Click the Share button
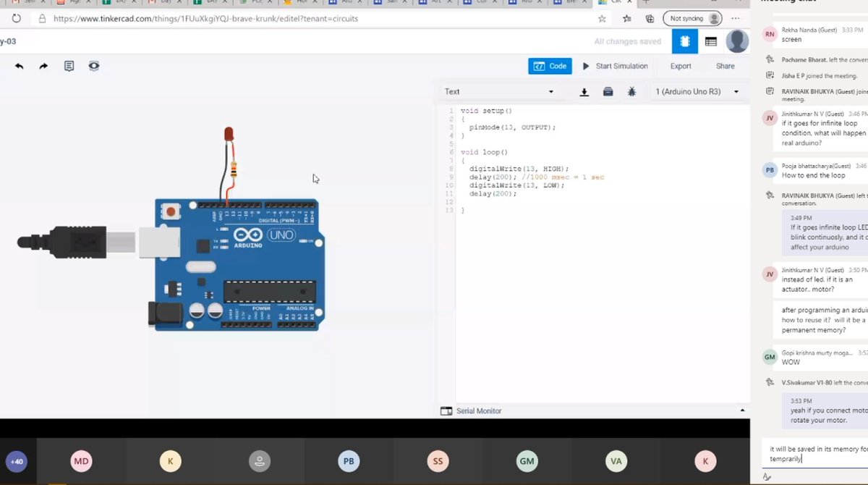This screenshot has width=868, height=485. pyautogui.click(x=725, y=66)
